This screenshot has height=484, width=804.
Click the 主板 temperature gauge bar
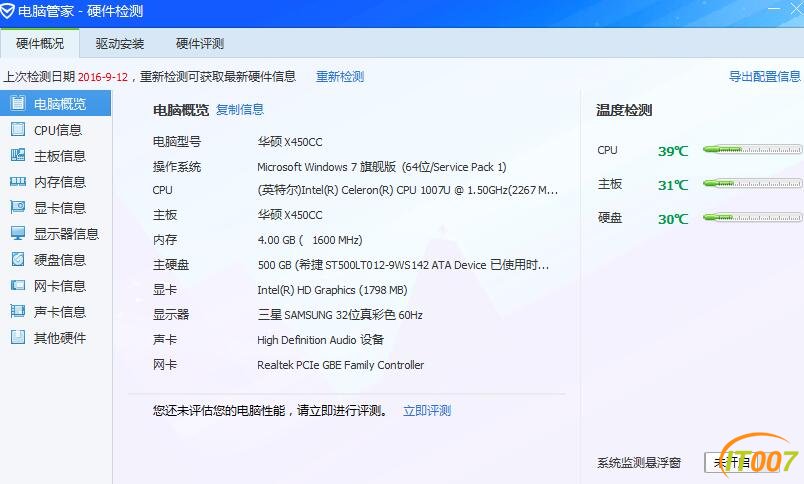pos(752,183)
